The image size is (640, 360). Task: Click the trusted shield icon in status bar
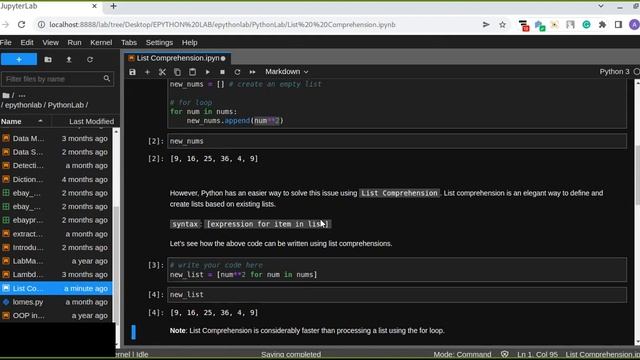(504, 354)
